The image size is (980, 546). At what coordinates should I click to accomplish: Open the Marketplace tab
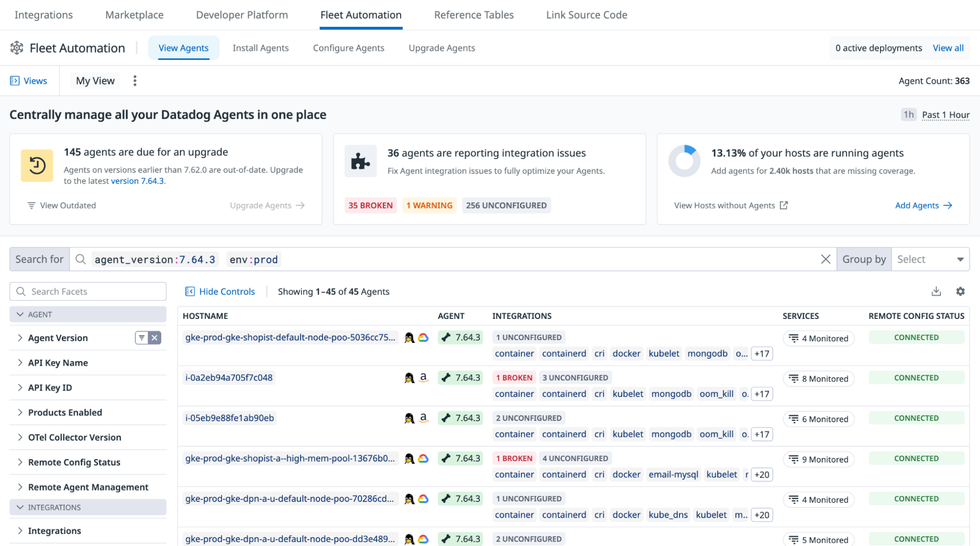click(x=134, y=15)
